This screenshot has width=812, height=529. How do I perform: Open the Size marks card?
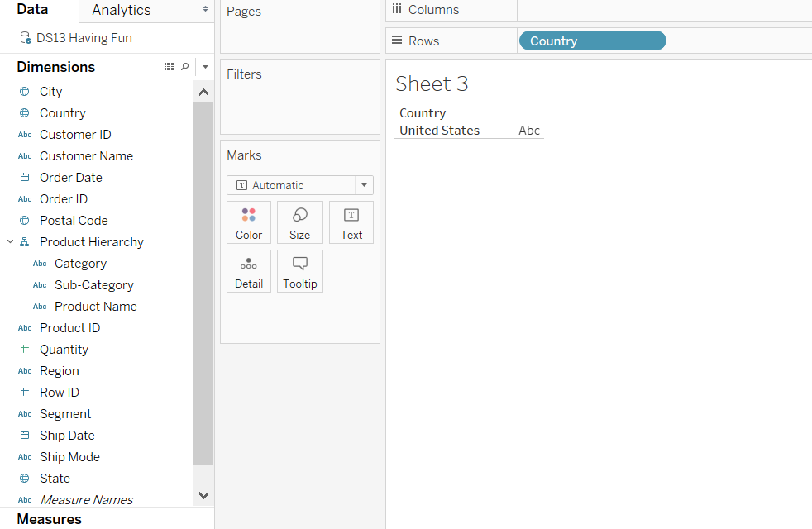[x=299, y=222]
